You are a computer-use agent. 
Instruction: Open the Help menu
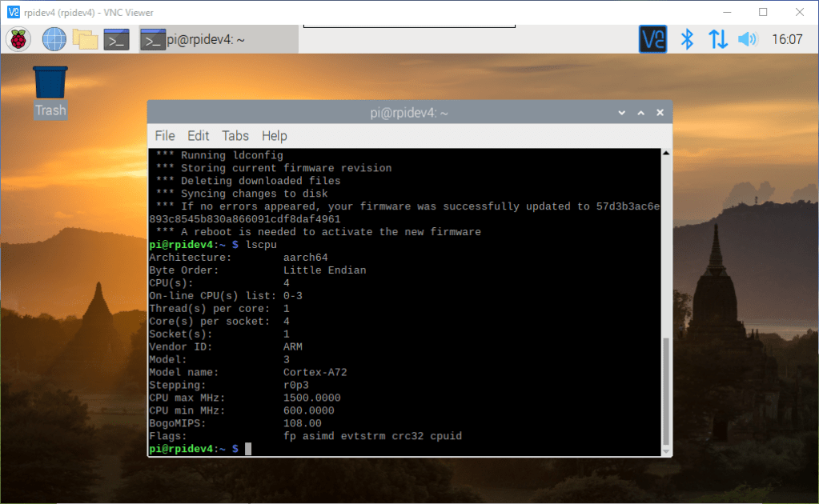coord(274,136)
